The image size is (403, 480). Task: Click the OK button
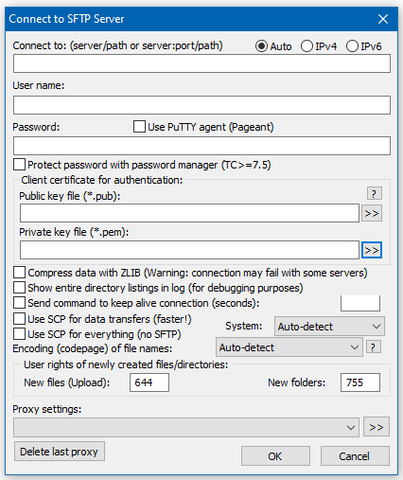coord(275,456)
